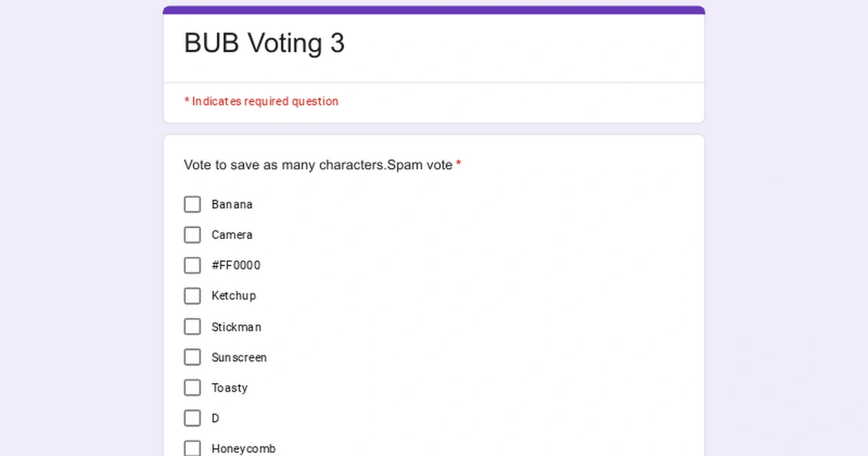Check the checkbox labeled D
The width and height of the screenshot is (868, 456).
[x=192, y=418]
